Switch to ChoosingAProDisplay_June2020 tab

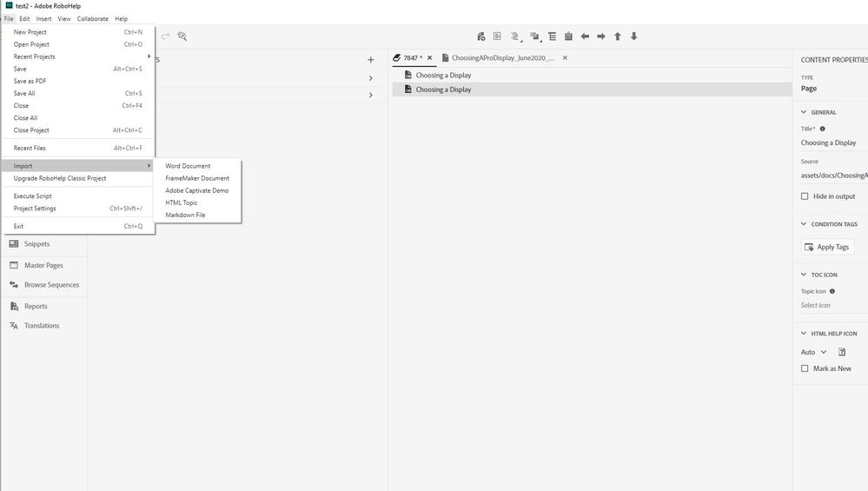pyautogui.click(x=503, y=57)
